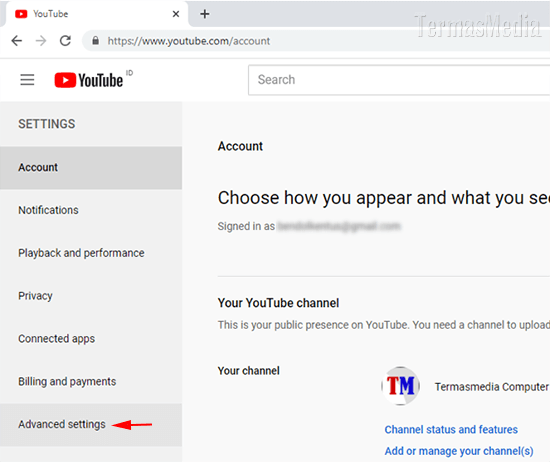
Task: Click the TM channel avatar
Action: (x=401, y=386)
